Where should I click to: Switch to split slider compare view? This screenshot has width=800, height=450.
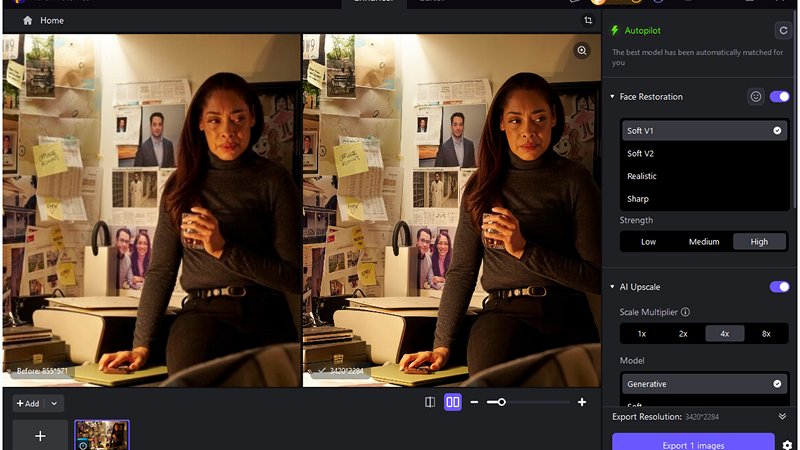(430, 402)
